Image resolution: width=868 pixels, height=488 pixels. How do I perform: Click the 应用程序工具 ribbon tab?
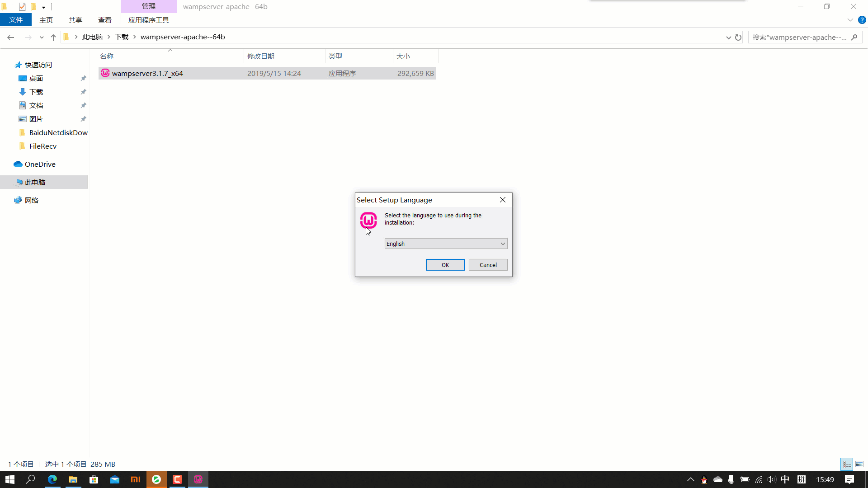coord(148,20)
